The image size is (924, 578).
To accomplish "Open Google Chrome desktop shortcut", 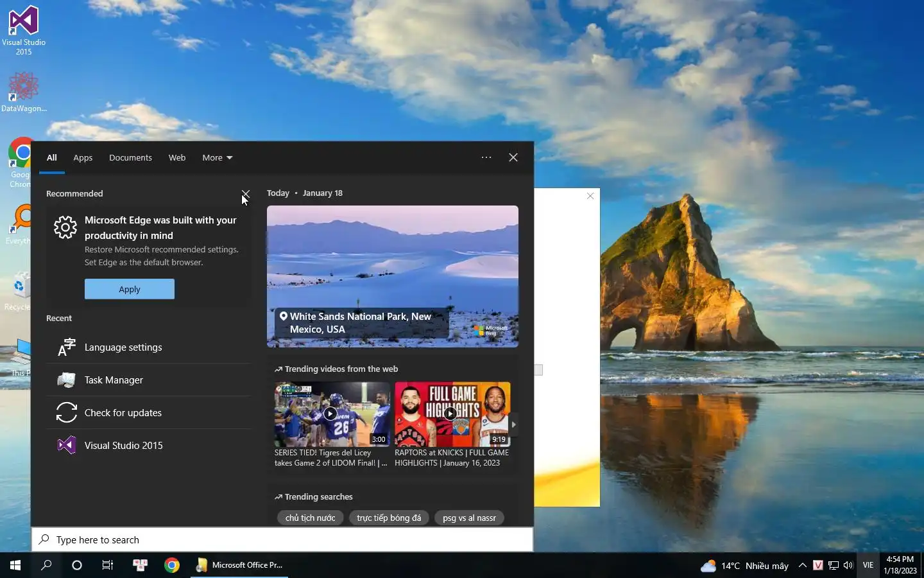I will [x=19, y=162].
